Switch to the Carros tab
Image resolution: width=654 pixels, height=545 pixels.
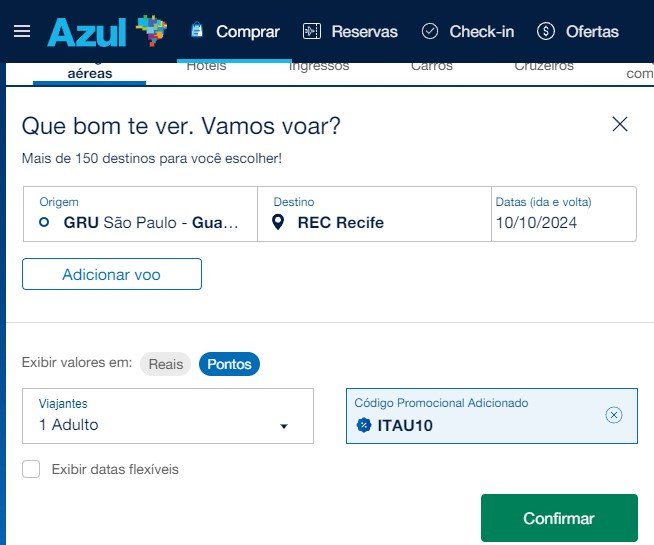pos(432,66)
